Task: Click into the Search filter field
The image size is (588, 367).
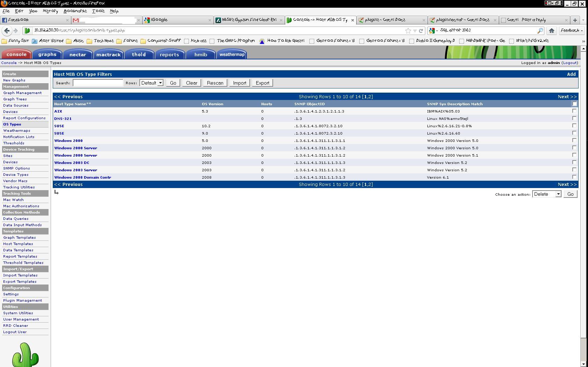Action: (x=98, y=83)
